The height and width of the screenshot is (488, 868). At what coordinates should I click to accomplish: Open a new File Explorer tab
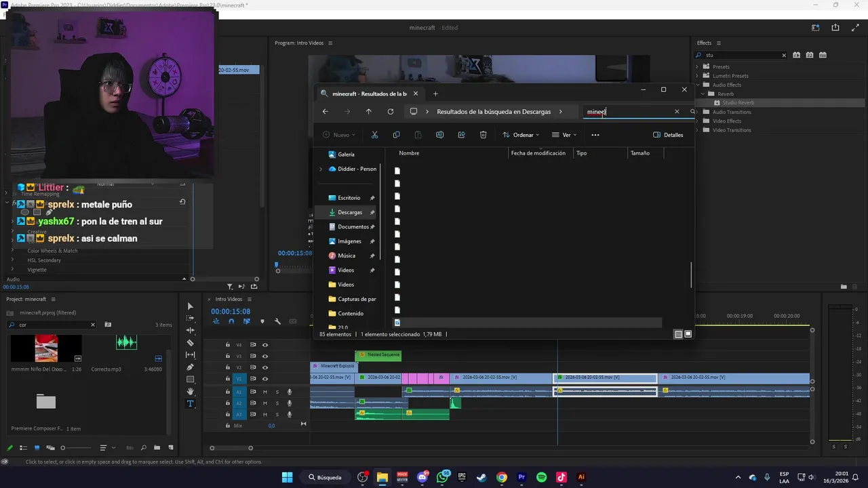(435, 94)
